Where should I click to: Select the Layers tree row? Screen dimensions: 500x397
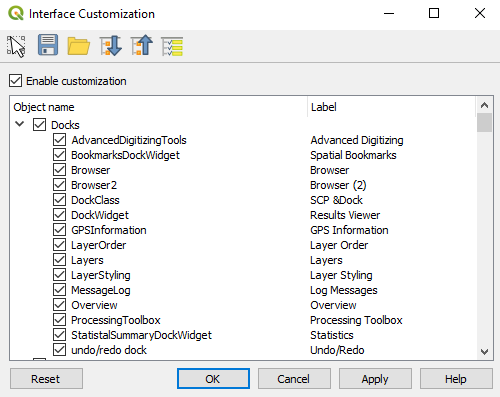coord(243,260)
